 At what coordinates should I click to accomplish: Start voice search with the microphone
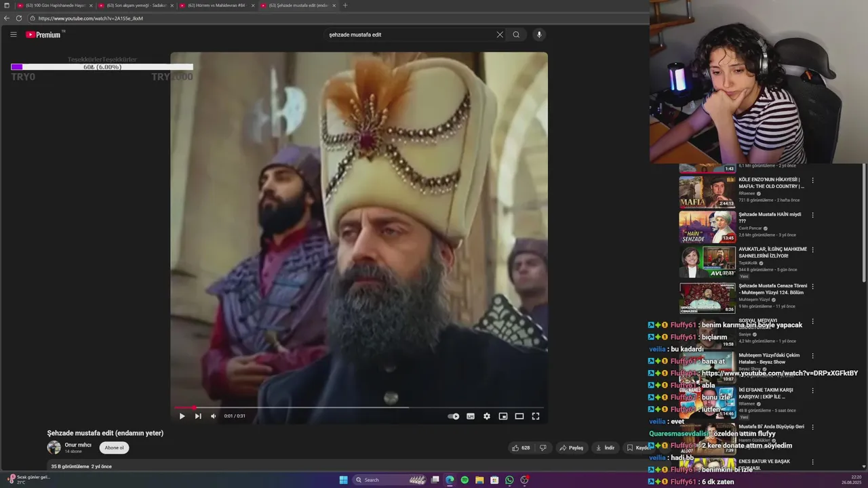click(x=539, y=35)
